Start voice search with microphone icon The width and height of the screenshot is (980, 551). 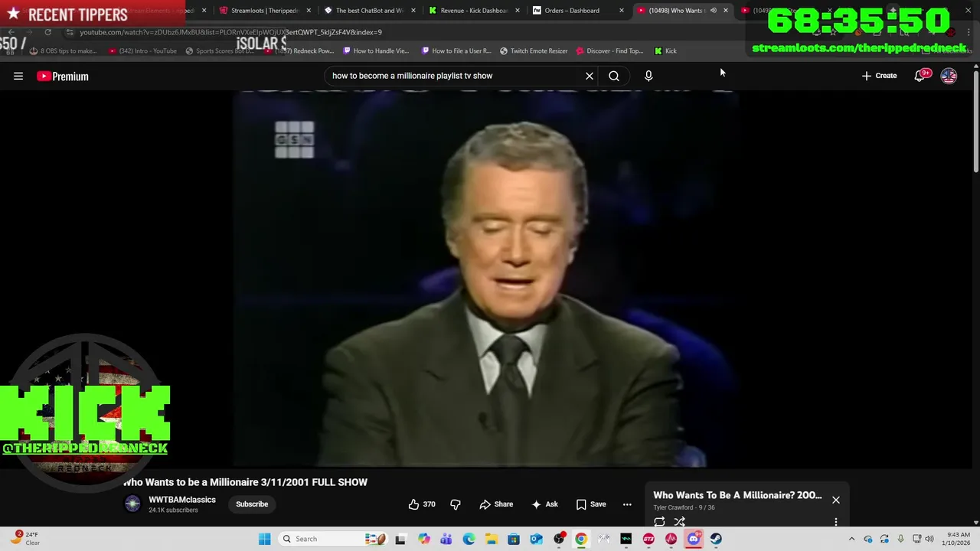(648, 76)
